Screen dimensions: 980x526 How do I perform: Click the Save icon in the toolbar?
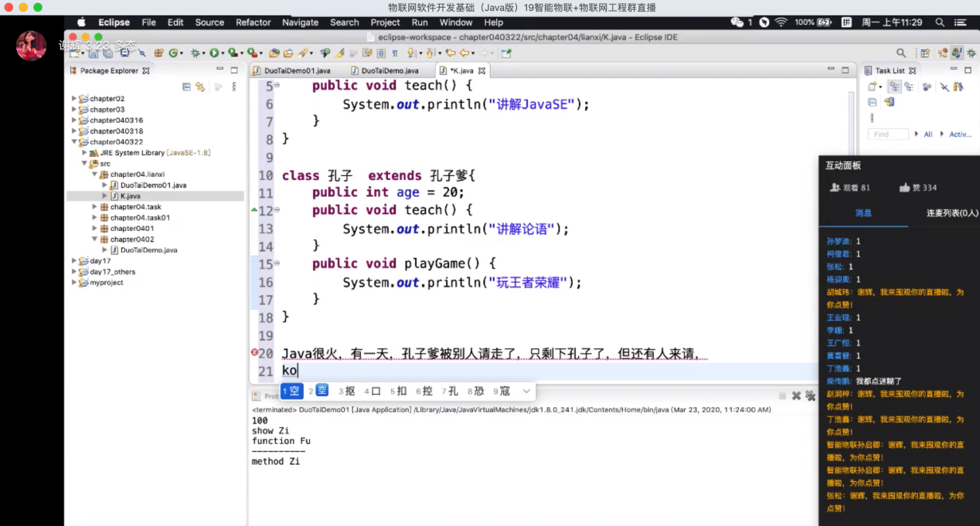coord(94,53)
